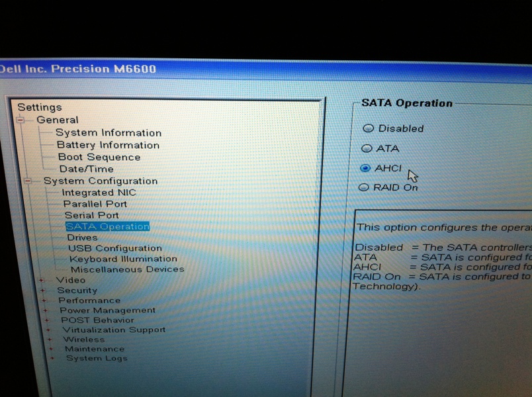Viewport: 532px width, 397px height.
Task: Open USB Configuration setting
Action: [115, 248]
